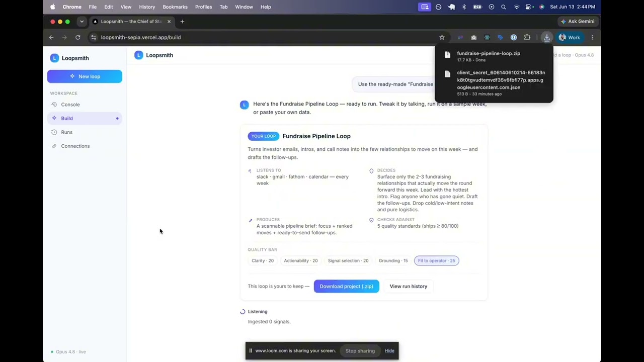Open Control Center in menu bar

tap(529, 7)
